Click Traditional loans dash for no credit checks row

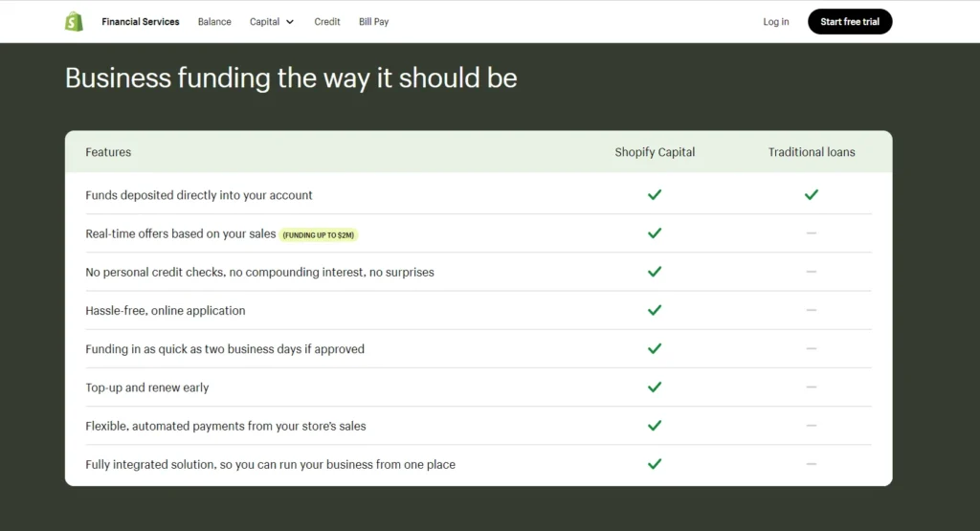[x=812, y=272]
